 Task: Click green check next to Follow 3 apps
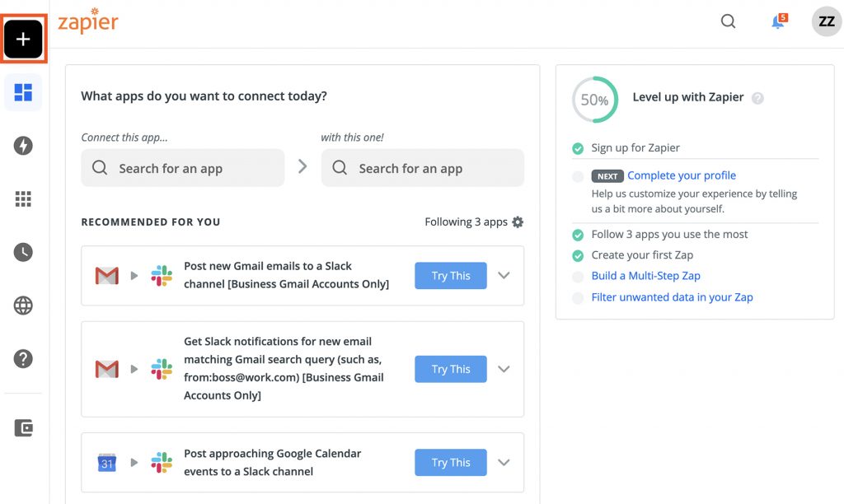(578, 235)
